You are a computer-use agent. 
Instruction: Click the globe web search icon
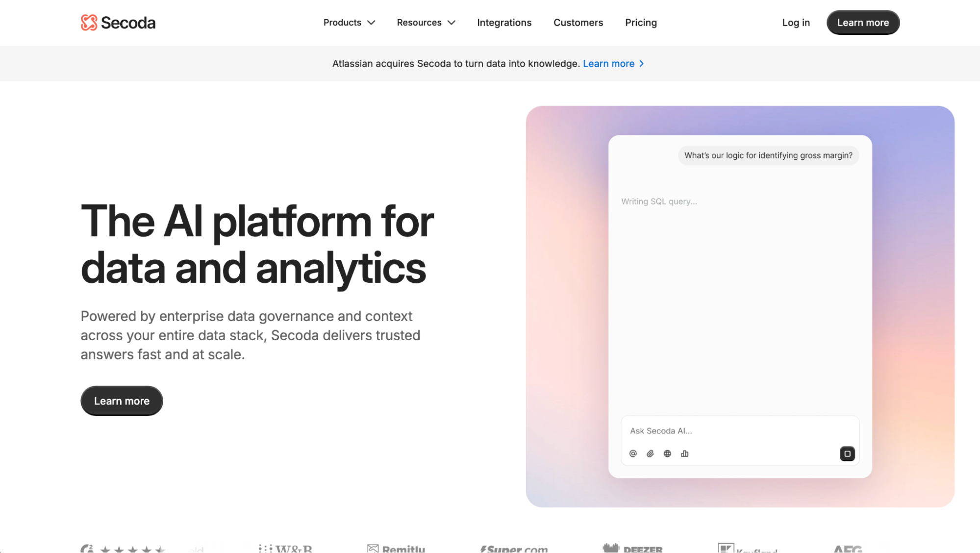click(x=667, y=453)
